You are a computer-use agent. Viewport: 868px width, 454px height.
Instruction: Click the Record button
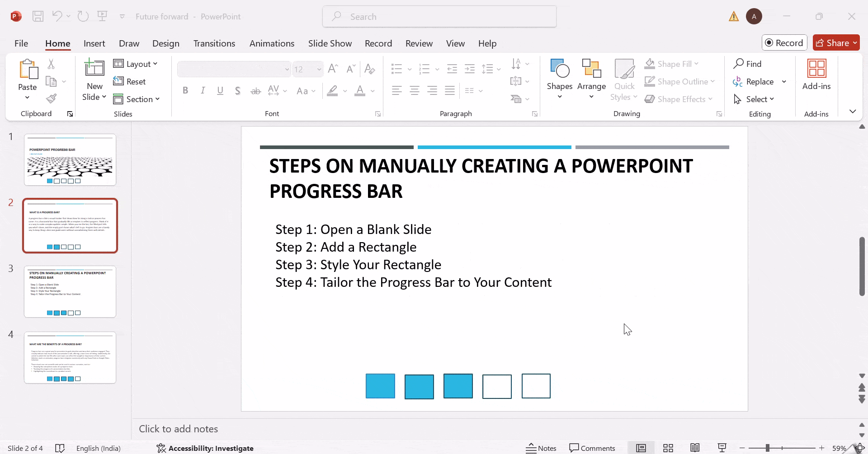784,42
